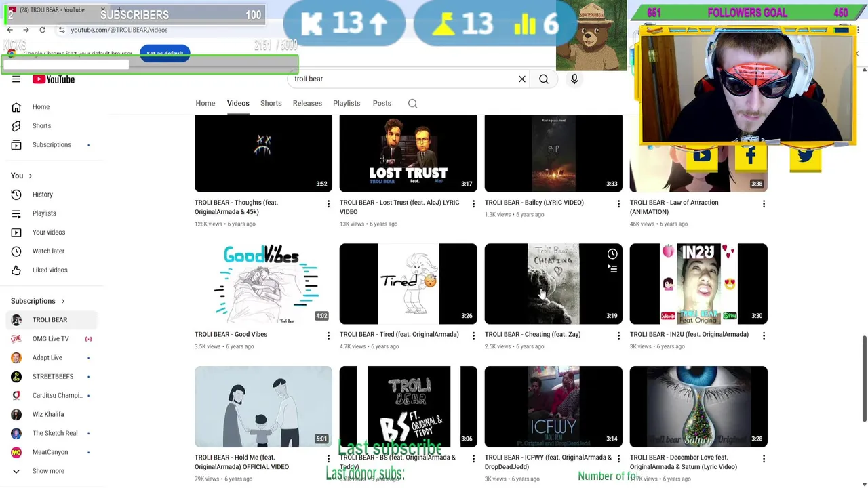Screen dimensions: 868x488
Task: Click the YouTube logo
Action: (x=54, y=79)
